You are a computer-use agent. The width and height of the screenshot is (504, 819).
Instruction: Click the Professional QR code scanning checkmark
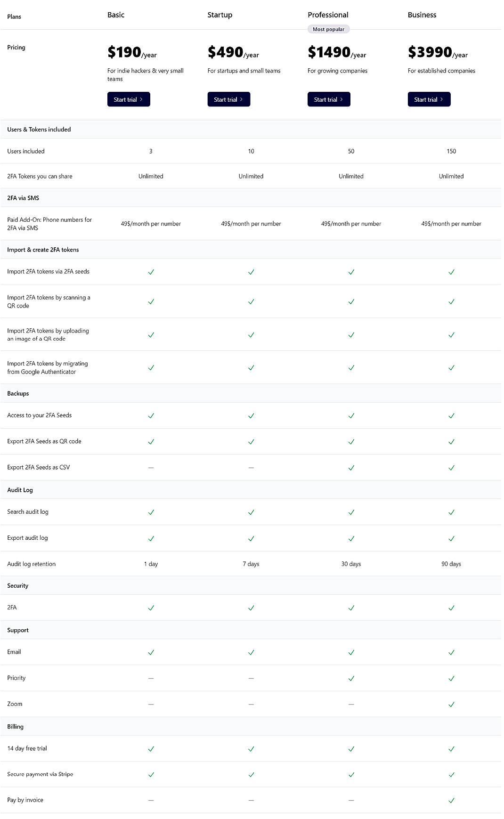tap(351, 301)
